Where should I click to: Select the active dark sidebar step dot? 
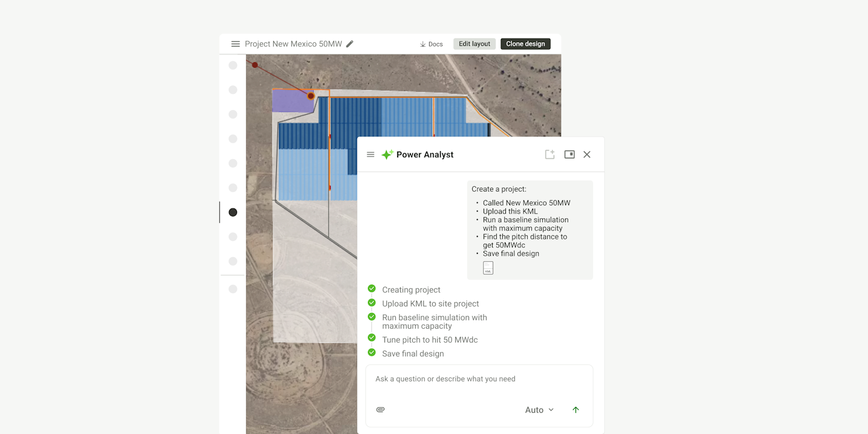[x=233, y=212]
